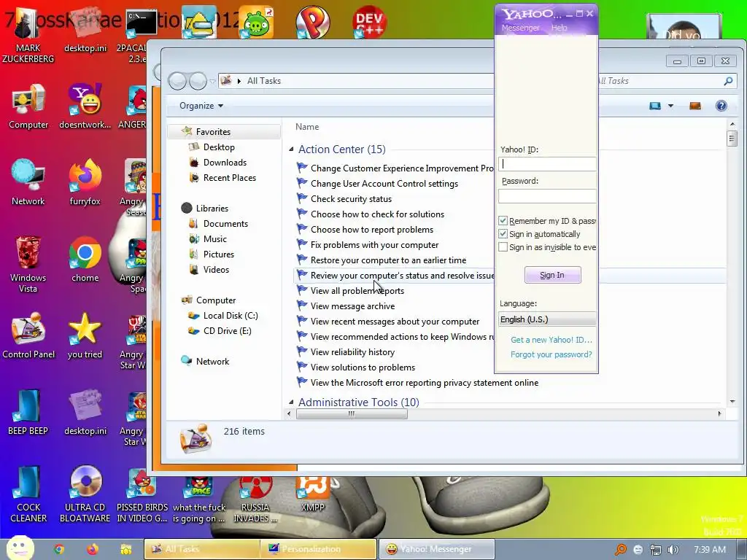The height and width of the screenshot is (560, 747).
Task: Click the Name column header
Action: pos(307,127)
